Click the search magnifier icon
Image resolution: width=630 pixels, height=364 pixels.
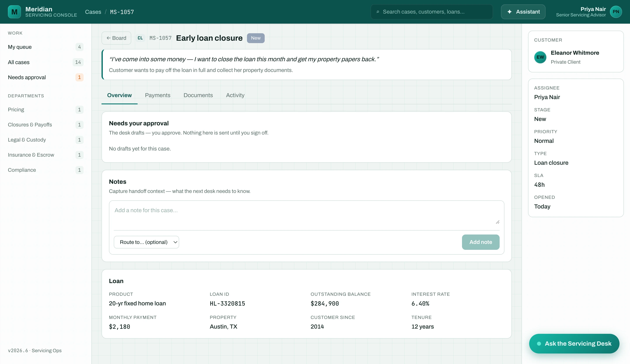[x=378, y=12]
